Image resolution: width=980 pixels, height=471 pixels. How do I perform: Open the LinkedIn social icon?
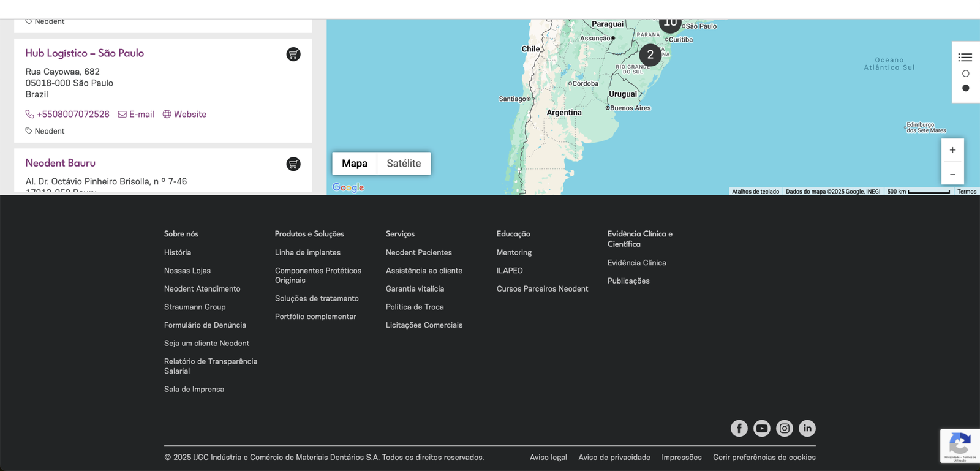point(807,428)
